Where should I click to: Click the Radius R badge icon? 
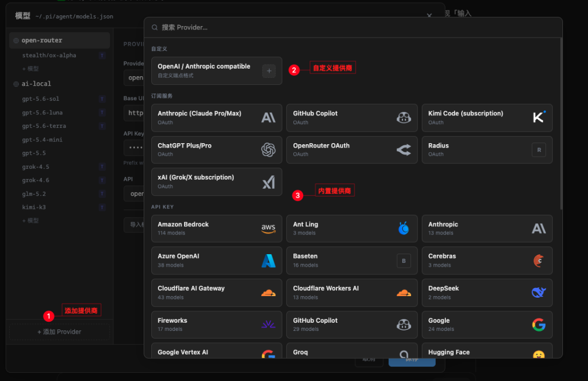[x=539, y=150]
